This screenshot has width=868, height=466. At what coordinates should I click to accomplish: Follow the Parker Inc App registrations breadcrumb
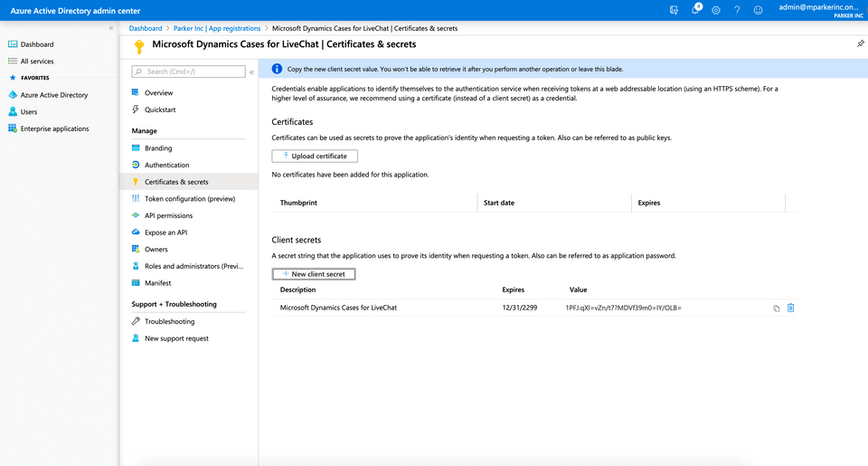[x=217, y=28]
